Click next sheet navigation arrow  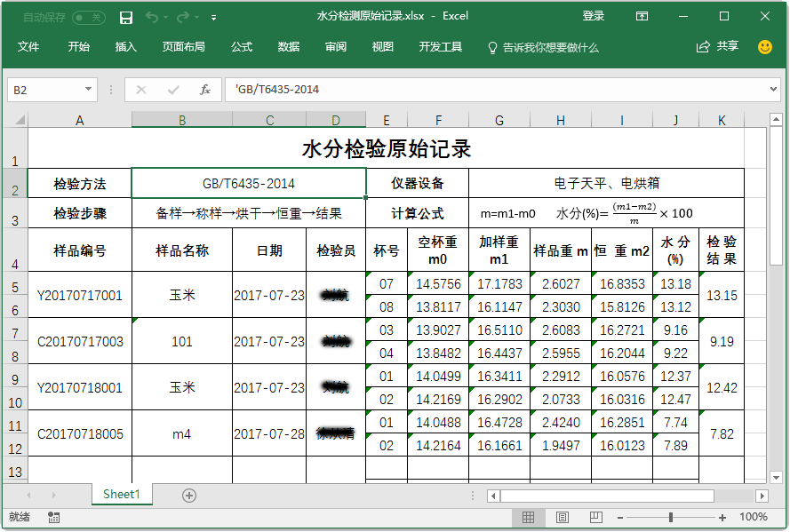[53, 496]
